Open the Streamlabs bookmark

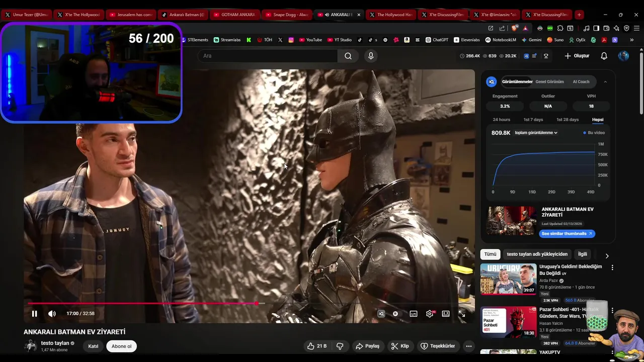227,40
